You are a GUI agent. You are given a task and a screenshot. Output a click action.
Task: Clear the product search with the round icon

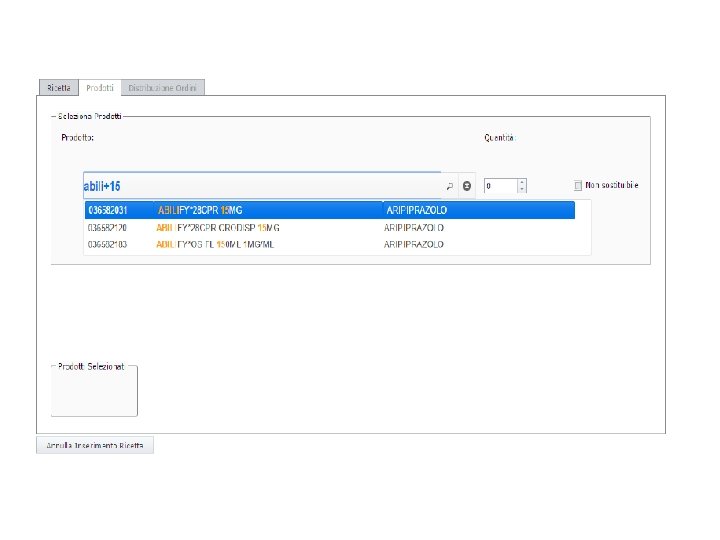[x=467, y=186]
